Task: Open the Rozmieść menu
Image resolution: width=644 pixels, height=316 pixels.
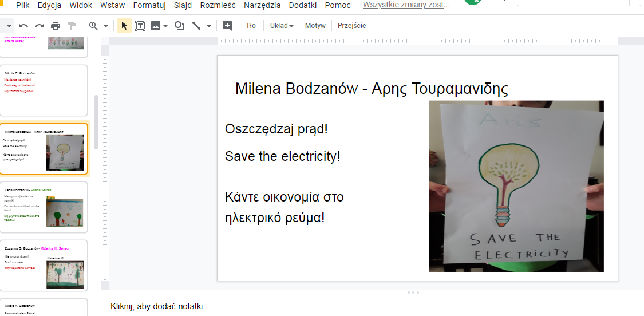Action: pos(218,5)
